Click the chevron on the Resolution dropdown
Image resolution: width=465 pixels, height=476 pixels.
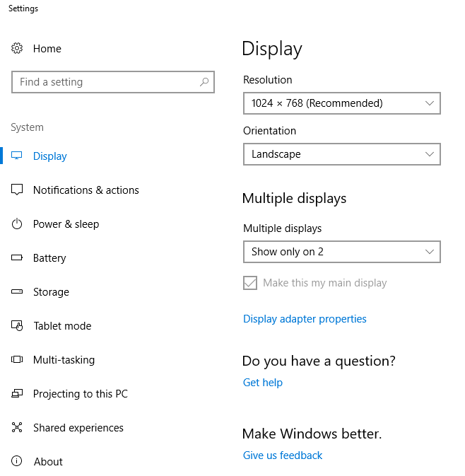point(430,103)
